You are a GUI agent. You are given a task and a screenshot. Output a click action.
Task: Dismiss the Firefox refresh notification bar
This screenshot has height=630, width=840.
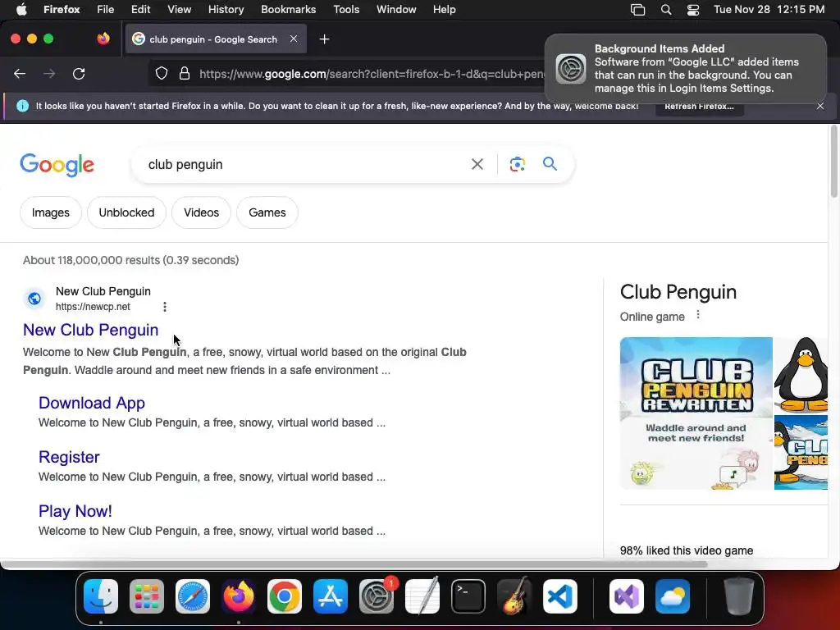point(820,106)
